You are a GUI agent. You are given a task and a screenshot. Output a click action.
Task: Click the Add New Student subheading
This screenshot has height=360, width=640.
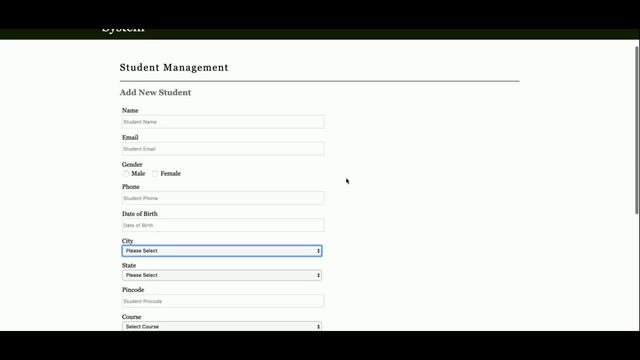(155, 93)
